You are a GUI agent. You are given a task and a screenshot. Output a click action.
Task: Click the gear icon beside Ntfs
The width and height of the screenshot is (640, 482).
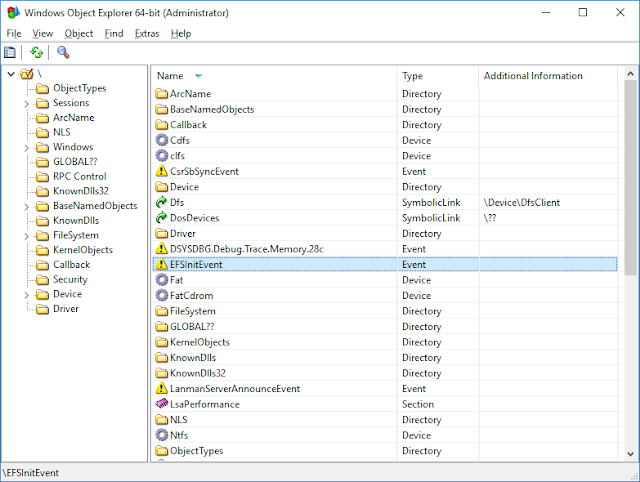[x=162, y=435]
